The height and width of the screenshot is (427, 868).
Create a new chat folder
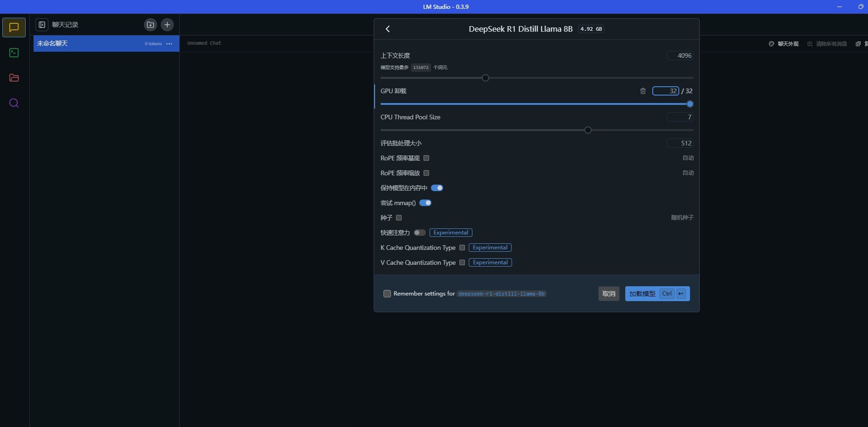click(150, 25)
